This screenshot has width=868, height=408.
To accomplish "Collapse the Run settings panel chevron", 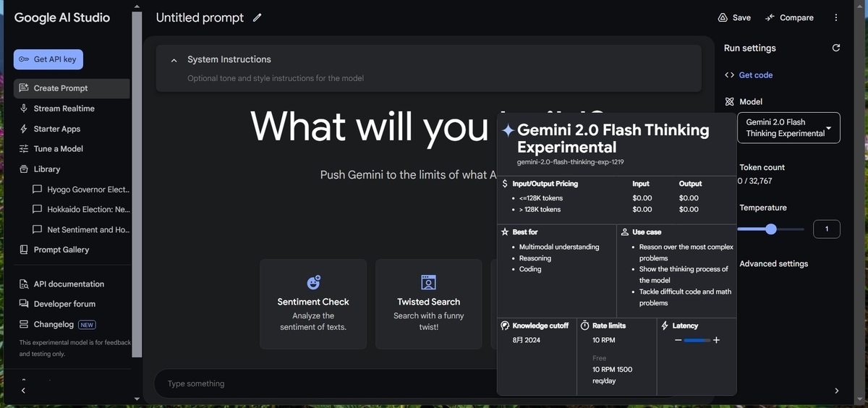I will 837,391.
